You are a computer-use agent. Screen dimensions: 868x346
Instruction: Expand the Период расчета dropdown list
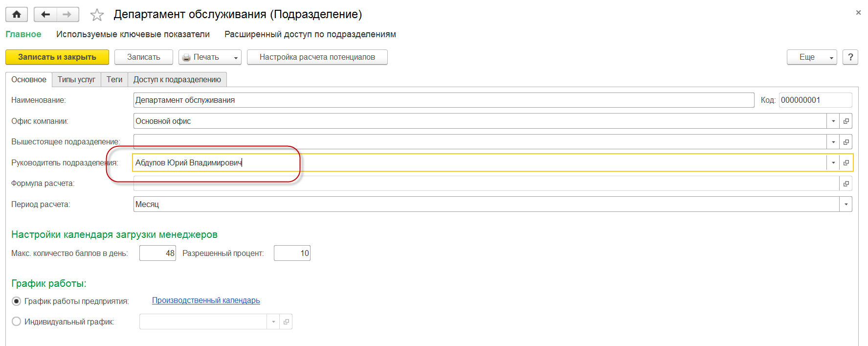click(846, 204)
